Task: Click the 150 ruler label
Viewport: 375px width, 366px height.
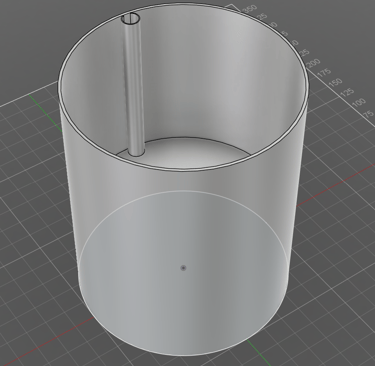Action: [x=335, y=82]
